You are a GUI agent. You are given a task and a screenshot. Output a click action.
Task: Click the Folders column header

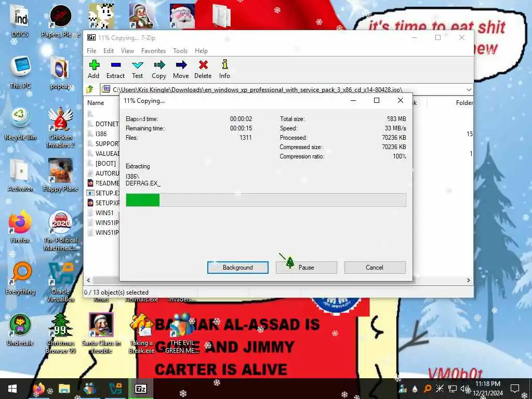pos(464,103)
